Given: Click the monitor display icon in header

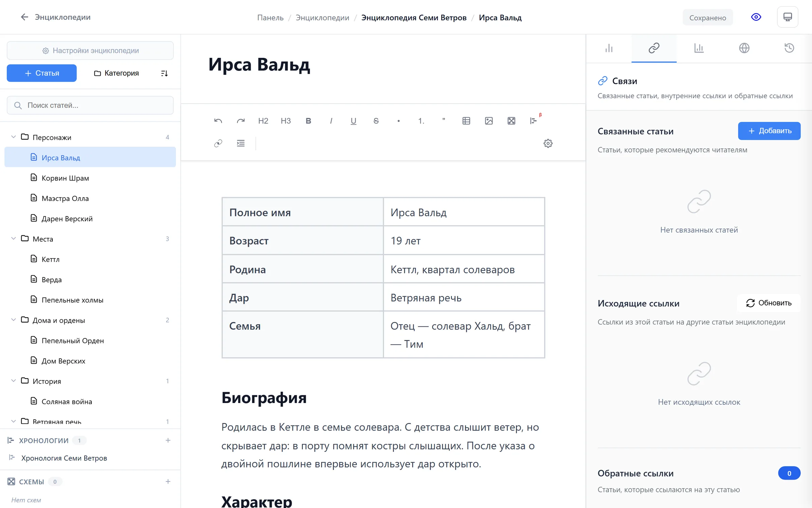Looking at the screenshot, I should [x=787, y=17].
